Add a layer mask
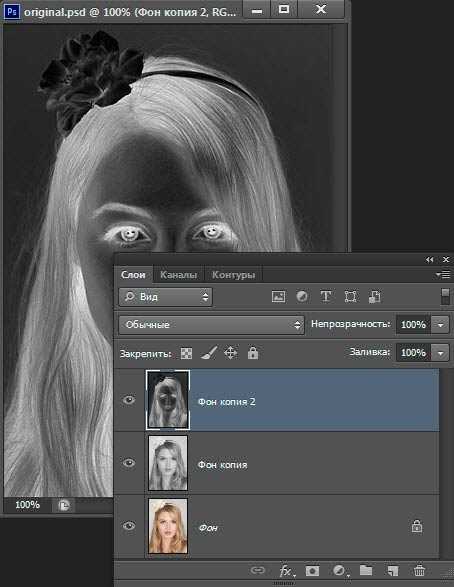The image size is (454, 587). (x=312, y=571)
